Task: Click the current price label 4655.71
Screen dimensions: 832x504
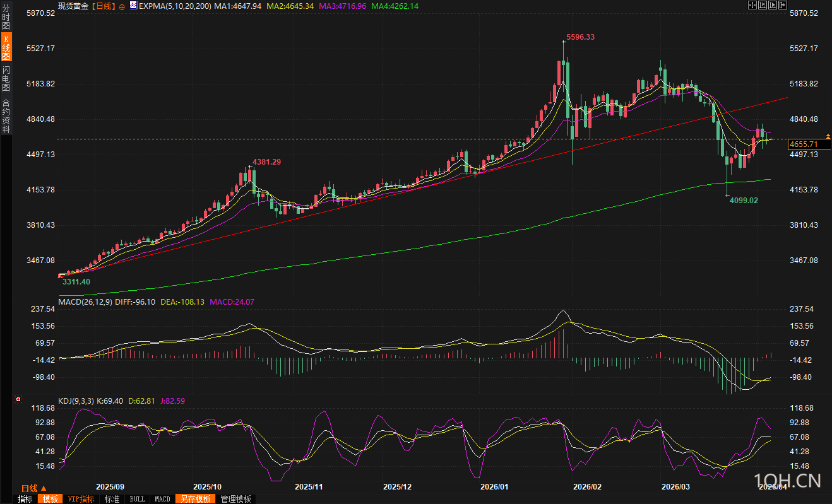Action: (x=802, y=144)
